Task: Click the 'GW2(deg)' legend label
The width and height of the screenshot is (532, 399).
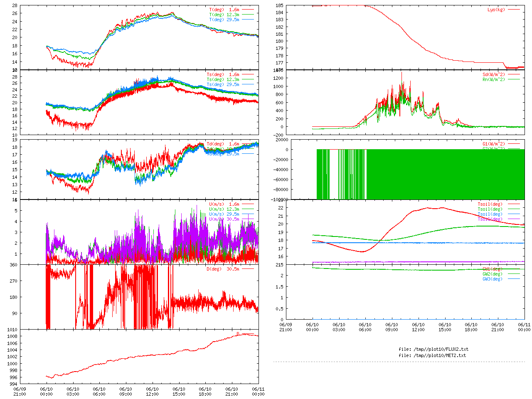Action: coord(493,274)
